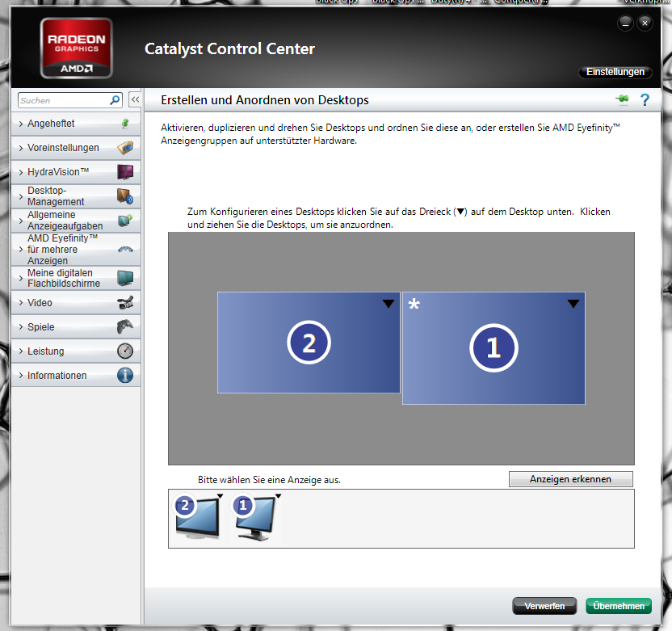Expand the Voreinstellungen section

pyautogui.click(x=76, y=148)
